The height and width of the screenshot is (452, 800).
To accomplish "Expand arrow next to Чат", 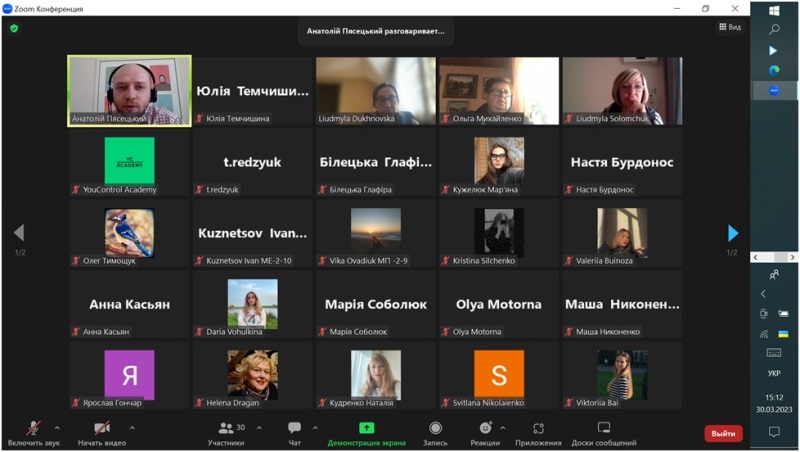I will [x=315, y=428].
